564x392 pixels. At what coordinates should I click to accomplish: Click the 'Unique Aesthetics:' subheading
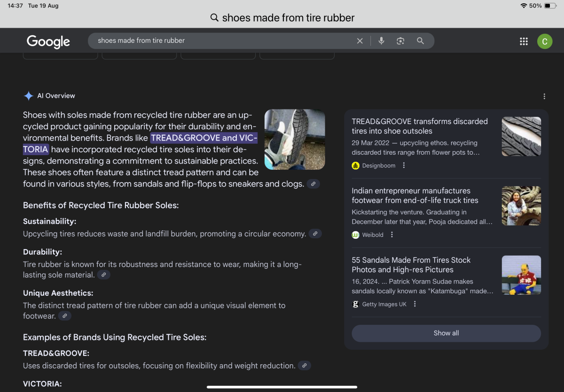click(58, 293)
